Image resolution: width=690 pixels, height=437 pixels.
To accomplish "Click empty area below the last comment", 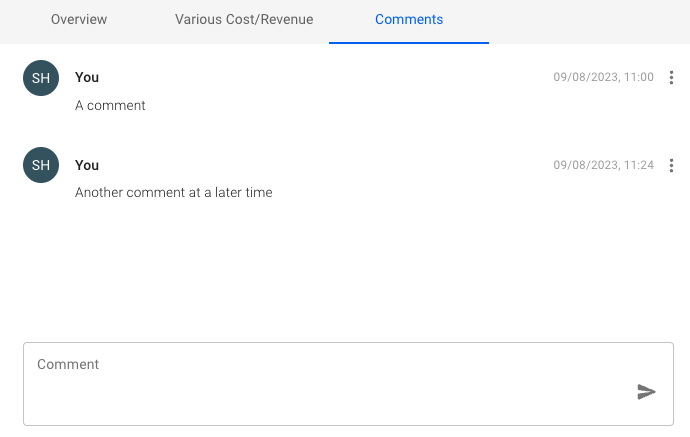I will pyautogui.click(x=345, y=270).
